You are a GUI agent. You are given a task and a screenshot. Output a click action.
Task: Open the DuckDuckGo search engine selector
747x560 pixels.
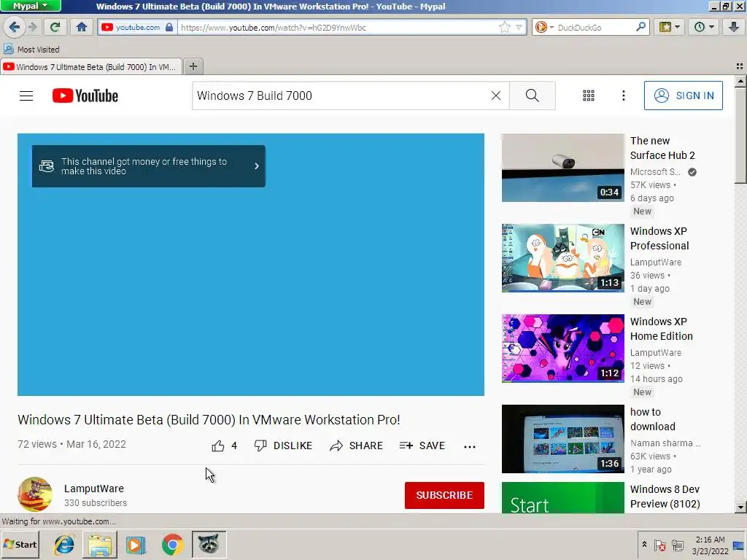pos(543,27)
